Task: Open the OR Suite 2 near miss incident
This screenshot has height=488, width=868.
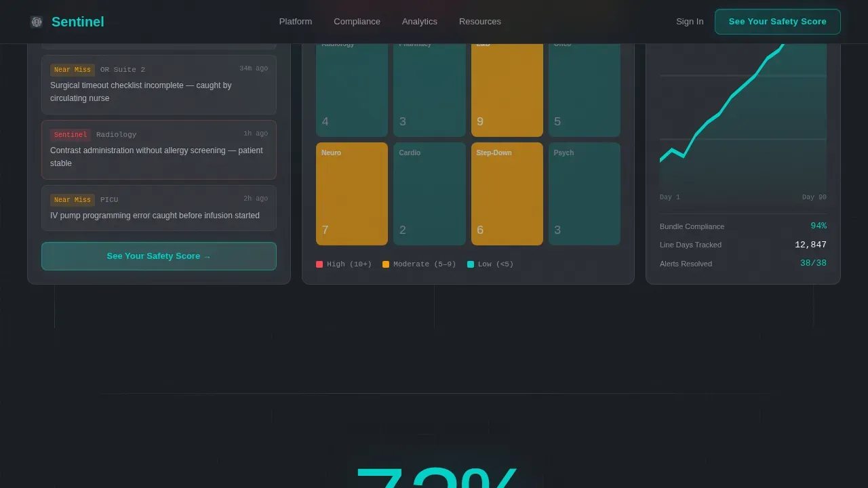Action: click(159, 85)
